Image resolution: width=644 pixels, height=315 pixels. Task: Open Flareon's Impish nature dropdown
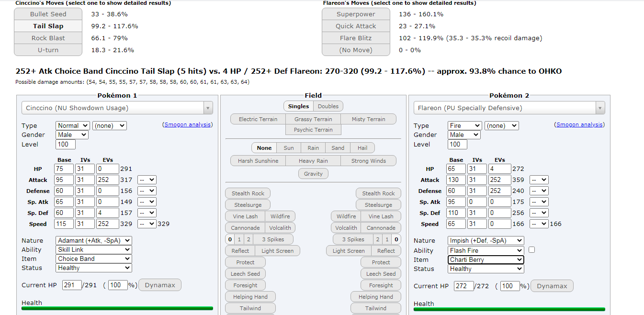(486, 240)
